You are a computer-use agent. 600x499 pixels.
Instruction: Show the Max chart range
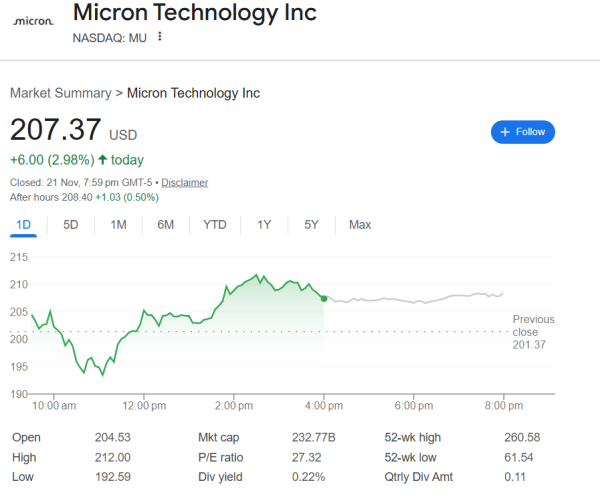click(x=360, y=225)
